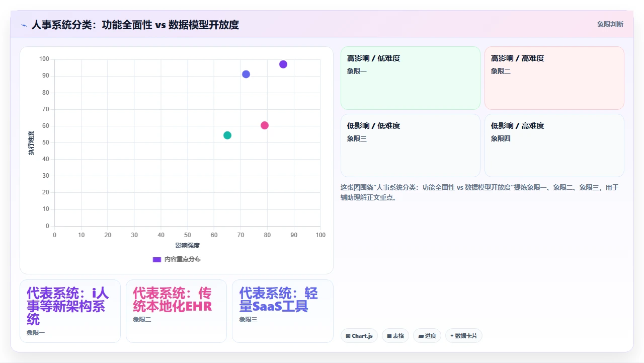
Task: Toggle the 内容重点分布 legend item
Action: coord(177,259)
